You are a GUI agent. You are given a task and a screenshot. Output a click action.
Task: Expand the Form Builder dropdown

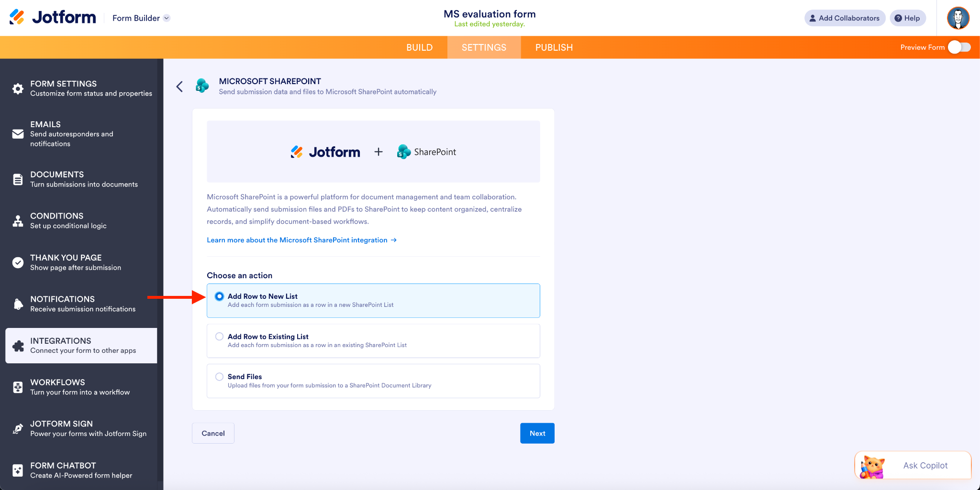pos(167,18)
